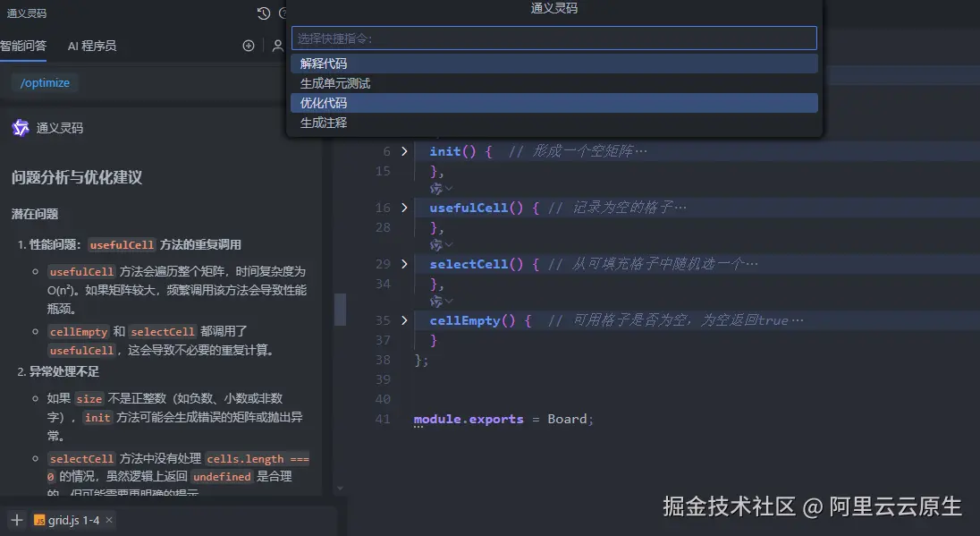This screenshot has height=536, width=980.
Task: Expand the folded usefulCell() block
Action: tap(404, 208)
